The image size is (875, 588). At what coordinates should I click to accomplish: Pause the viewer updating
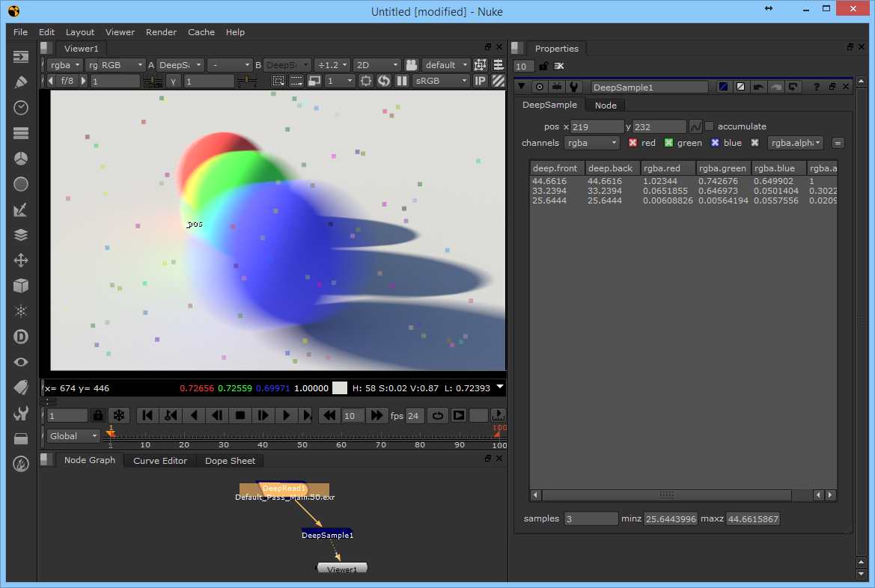coord(401,81)
